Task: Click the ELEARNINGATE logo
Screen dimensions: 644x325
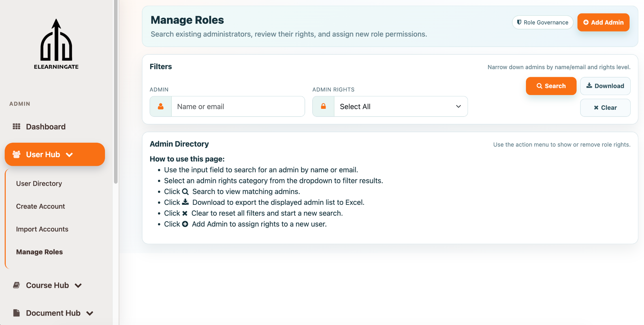Action: click(x=56, y=44)
